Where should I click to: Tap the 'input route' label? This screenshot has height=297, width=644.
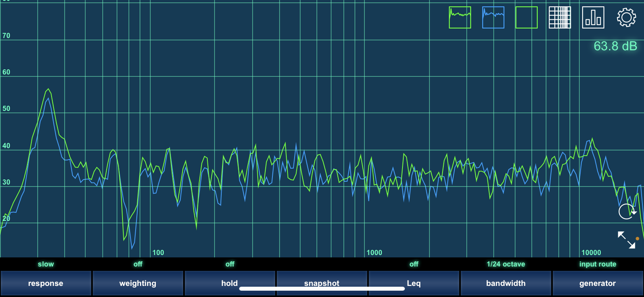click(597, 264)
